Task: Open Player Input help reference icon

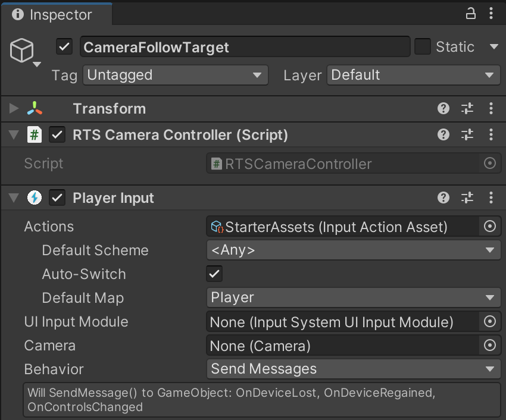Action: click(x=443, y=198)
